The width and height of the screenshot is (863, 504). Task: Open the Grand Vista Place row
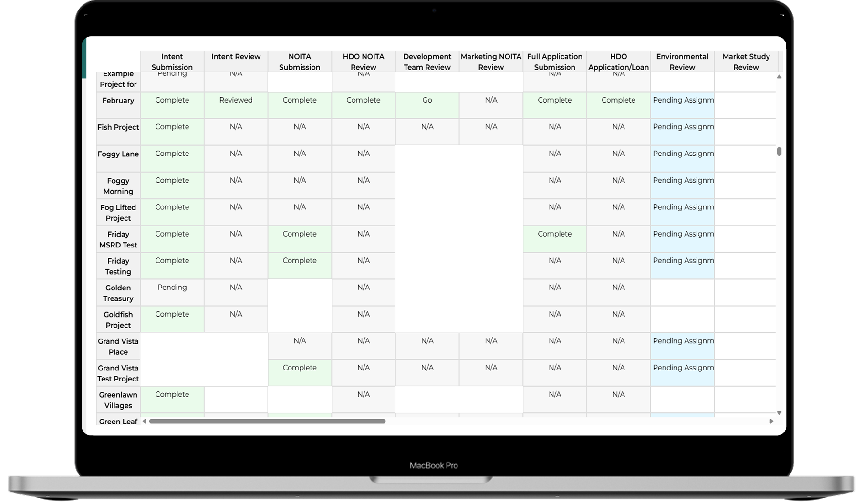coord(118,346)
